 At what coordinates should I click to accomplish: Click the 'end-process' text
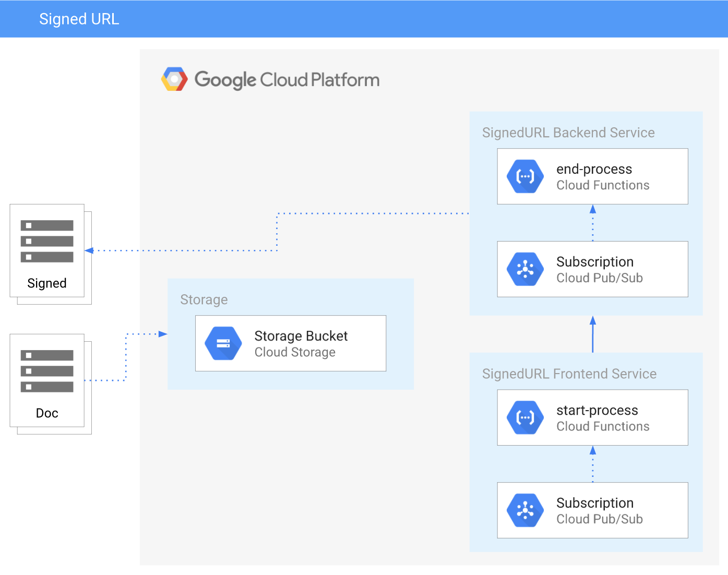(594, 169)
